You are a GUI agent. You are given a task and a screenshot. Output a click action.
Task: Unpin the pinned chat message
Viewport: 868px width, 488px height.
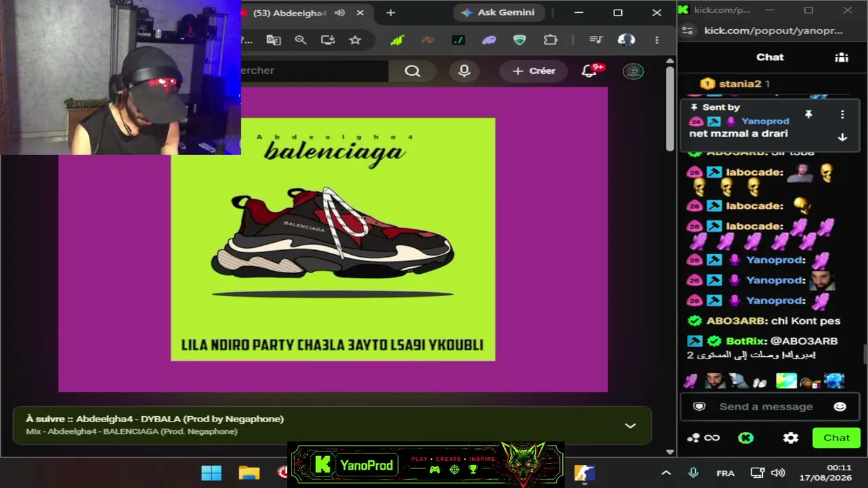(808, 115)
